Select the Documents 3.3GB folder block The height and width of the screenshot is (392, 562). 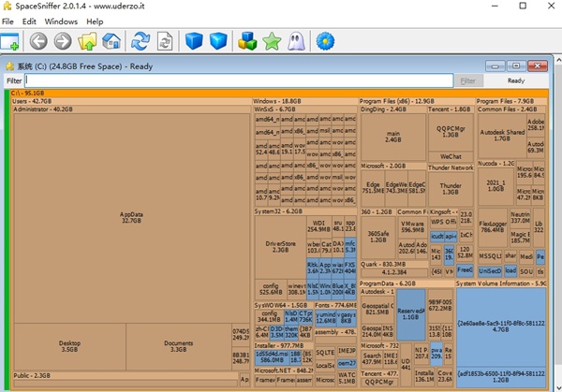click(177, 347)
